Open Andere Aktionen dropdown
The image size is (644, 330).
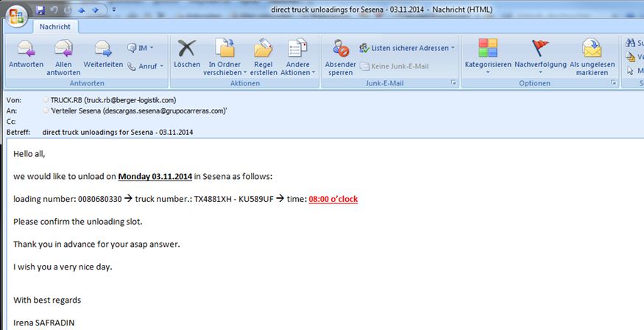tap(298, 57)
